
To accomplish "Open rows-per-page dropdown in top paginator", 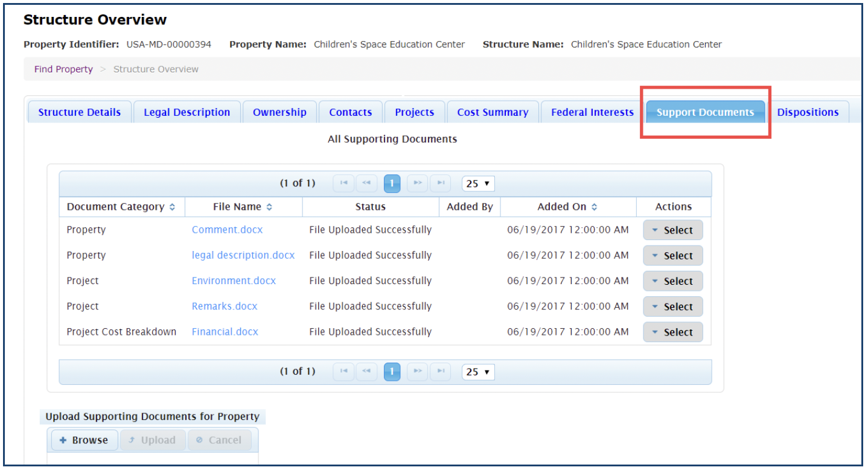I will point(478,183).
